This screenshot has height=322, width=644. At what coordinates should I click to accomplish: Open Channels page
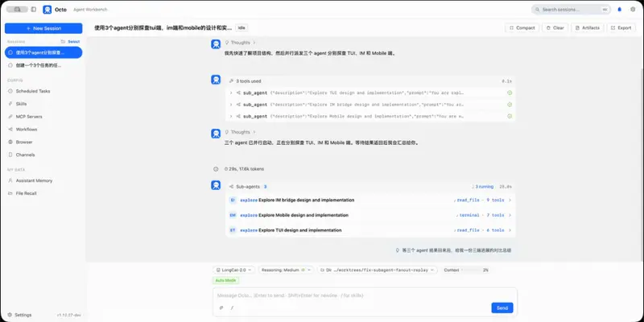43,155
